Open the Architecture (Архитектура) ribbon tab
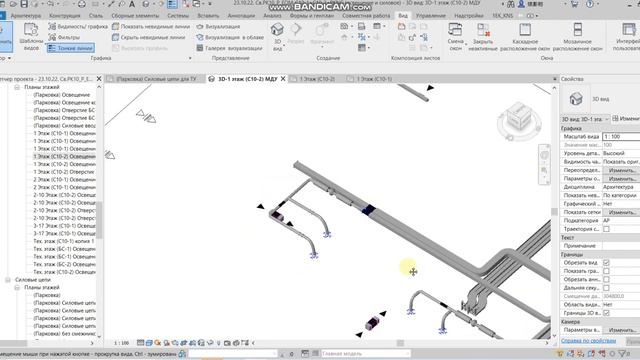This screenshot has height=360, width=640. [26, 16]
